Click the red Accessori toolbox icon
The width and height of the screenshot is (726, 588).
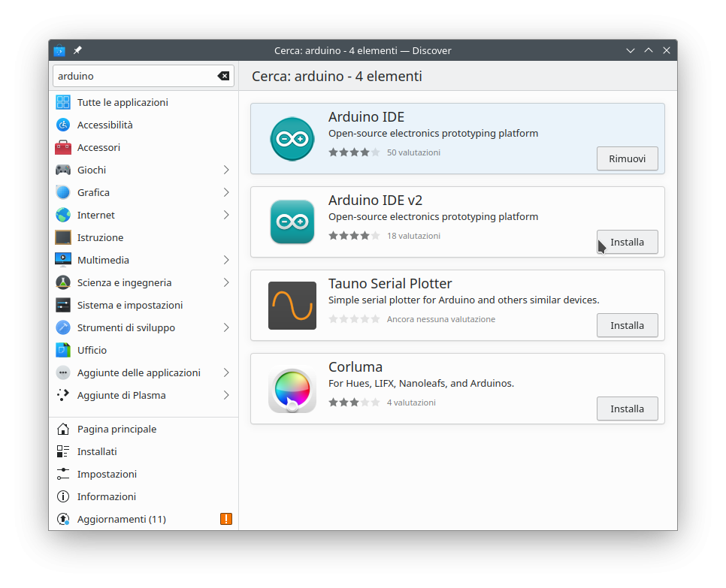click(x=63, y=147)
